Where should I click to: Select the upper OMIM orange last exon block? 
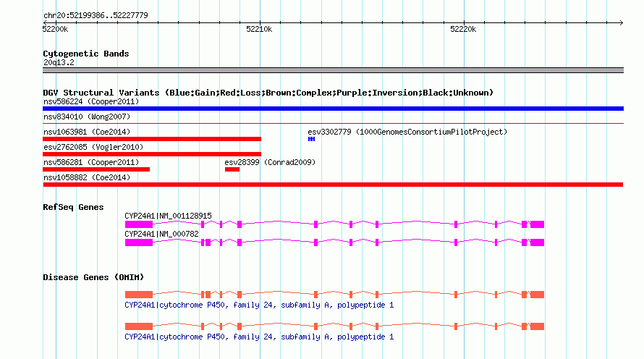[x=537, y=295]
